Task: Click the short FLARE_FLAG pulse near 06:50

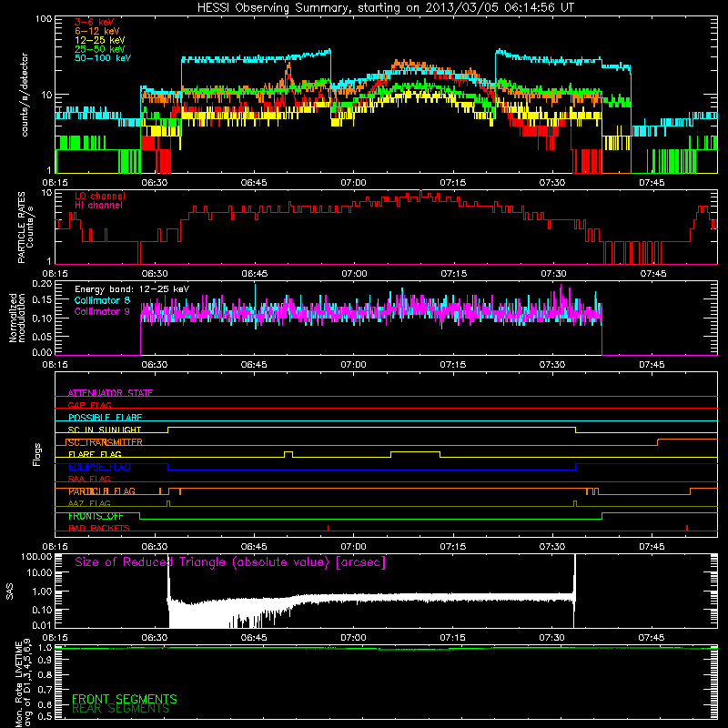Action: [288, 454]
